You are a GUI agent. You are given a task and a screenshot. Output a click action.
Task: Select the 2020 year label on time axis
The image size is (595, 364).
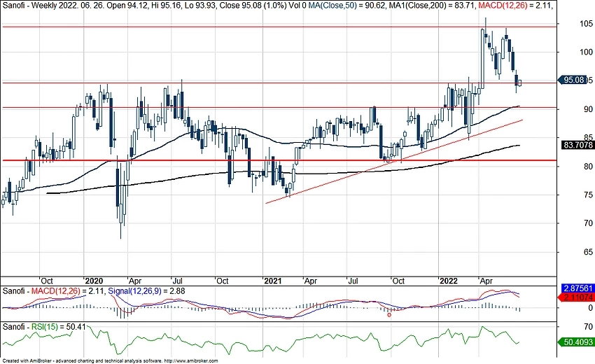click(x=94, y=281)
